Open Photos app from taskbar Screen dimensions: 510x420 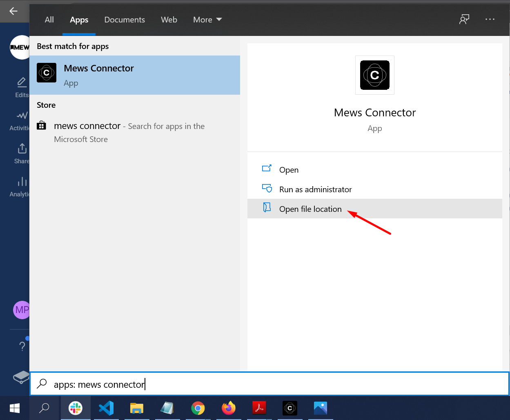tap(321, 408)
